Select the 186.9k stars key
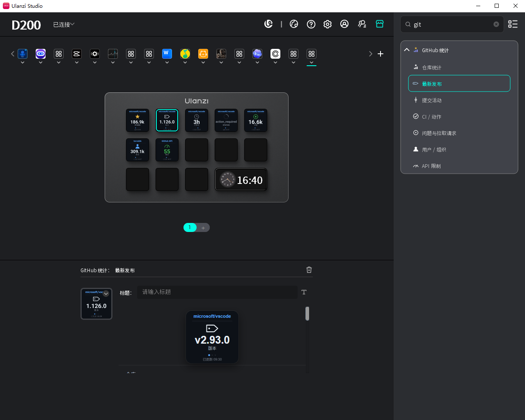 tap(138, 120)
